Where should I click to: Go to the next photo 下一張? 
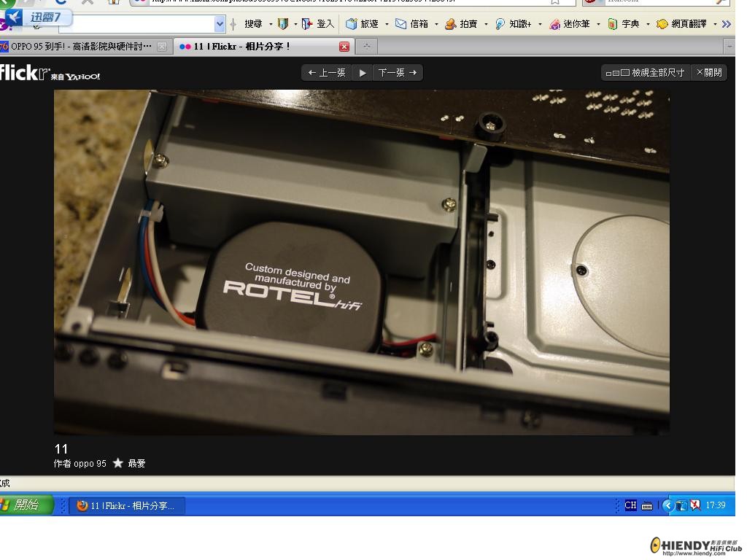398,72
